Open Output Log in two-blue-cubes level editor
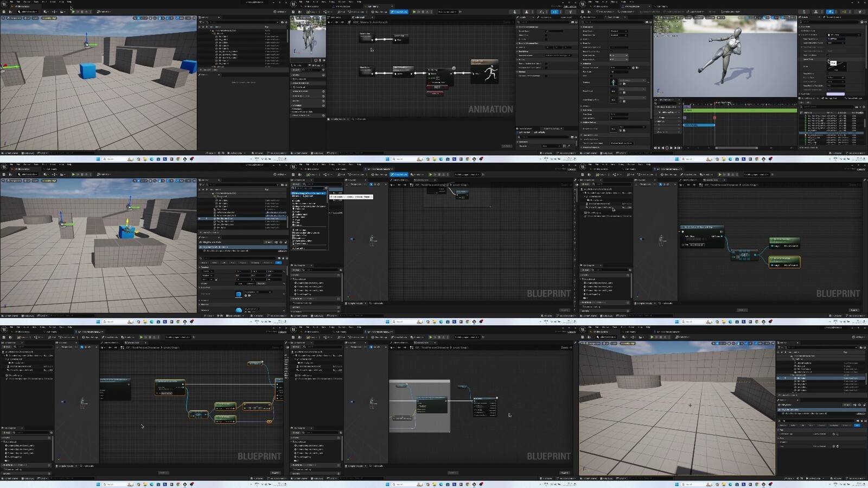This screenshot has height=488, width=868. [x=27, y=153]
